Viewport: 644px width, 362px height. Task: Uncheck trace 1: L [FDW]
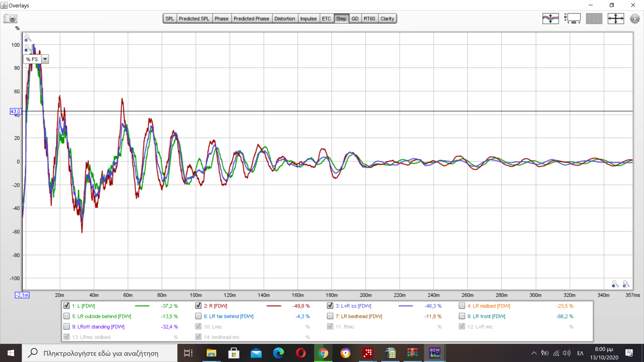click(x=66, y=306)
